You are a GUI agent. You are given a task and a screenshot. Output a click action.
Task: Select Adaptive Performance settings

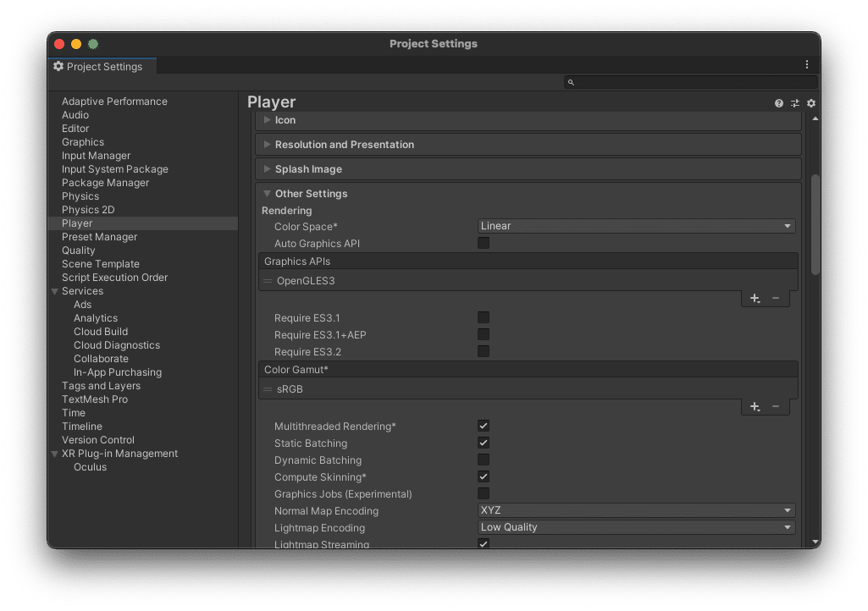click(x=114, y=102)
